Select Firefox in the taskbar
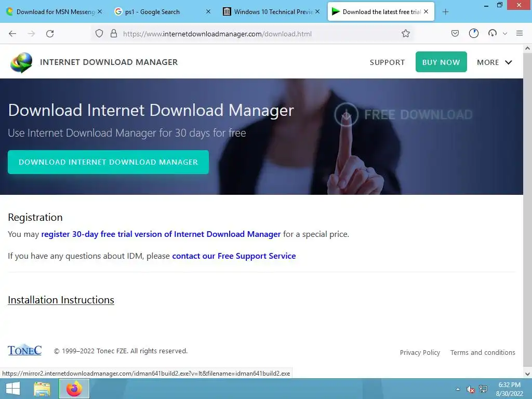532x399 pixels. point(74,389)
